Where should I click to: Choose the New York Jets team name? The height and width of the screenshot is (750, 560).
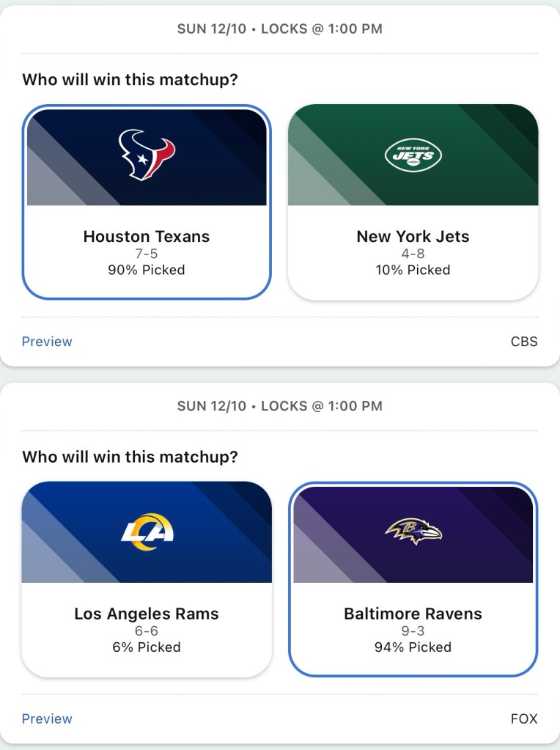tap(413, 237)
